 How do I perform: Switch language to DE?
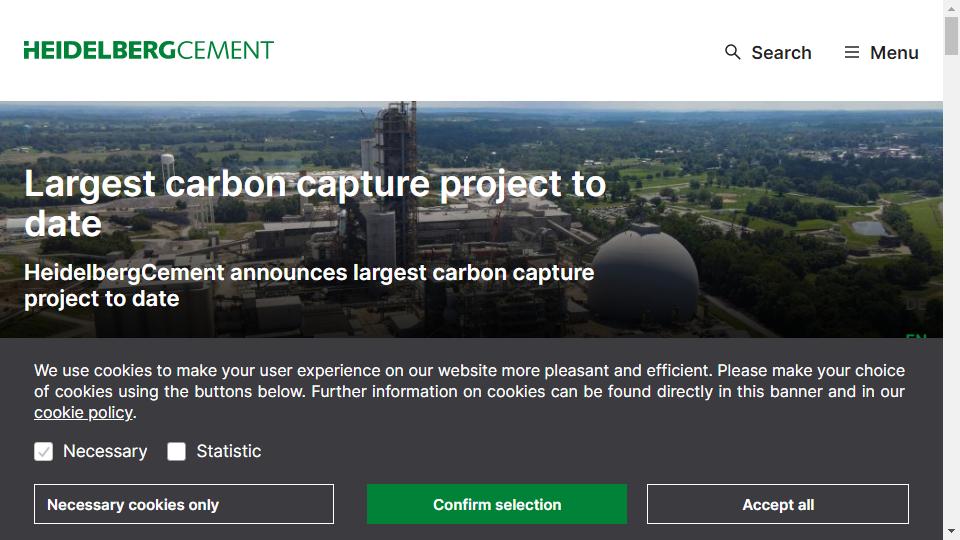[915, 304]
